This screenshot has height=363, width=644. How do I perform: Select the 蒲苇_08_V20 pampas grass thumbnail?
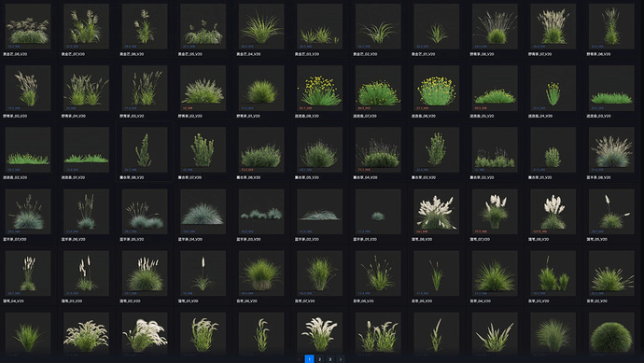[x=436, y=212]
